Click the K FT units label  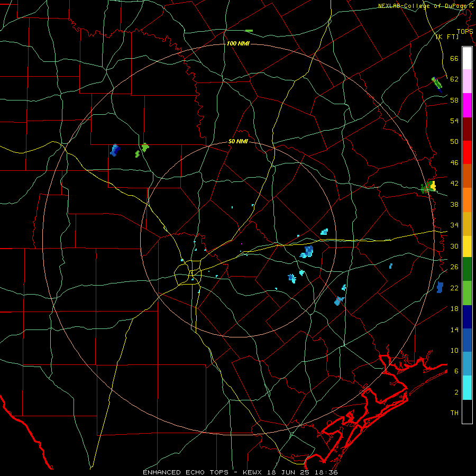pyautogui.click(x=447, y=36)
